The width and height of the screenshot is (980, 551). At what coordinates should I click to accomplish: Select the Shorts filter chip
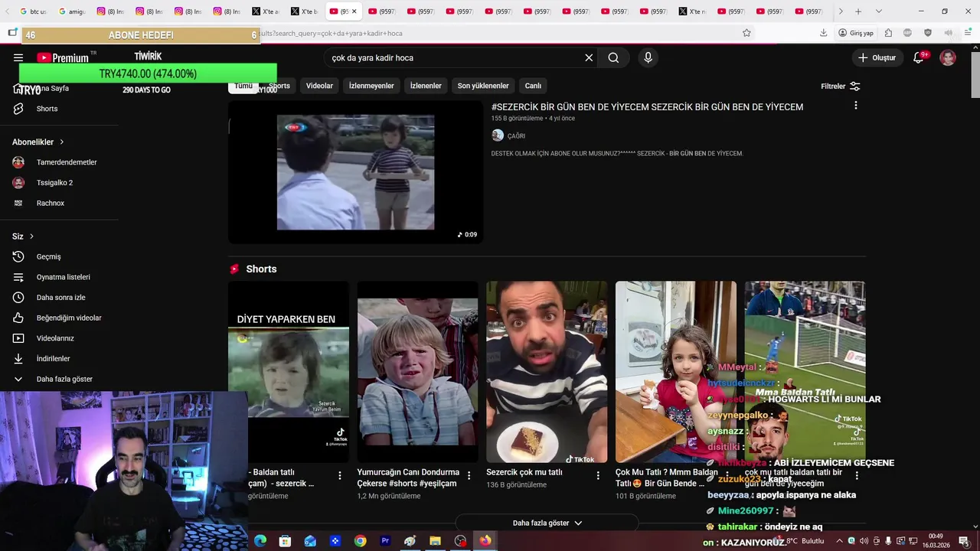[279, 86]
